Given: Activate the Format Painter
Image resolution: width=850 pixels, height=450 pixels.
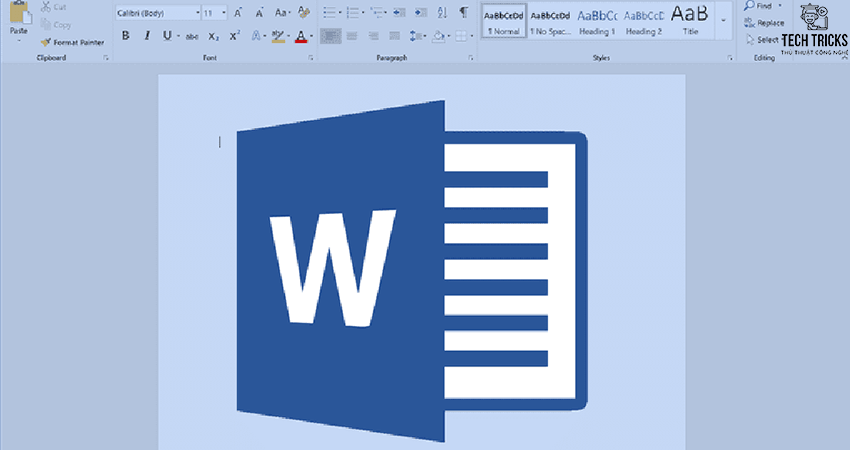Looking at the screenshot, I should pyautogui.click(x=72, y=42).
